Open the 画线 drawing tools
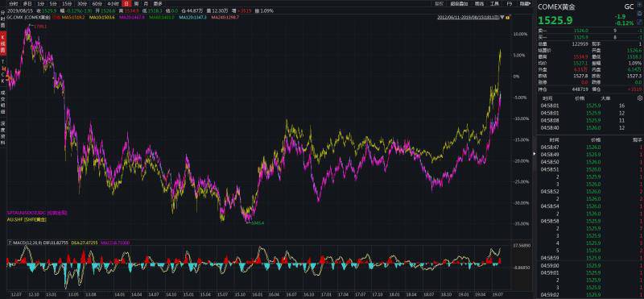 (479, 3)
